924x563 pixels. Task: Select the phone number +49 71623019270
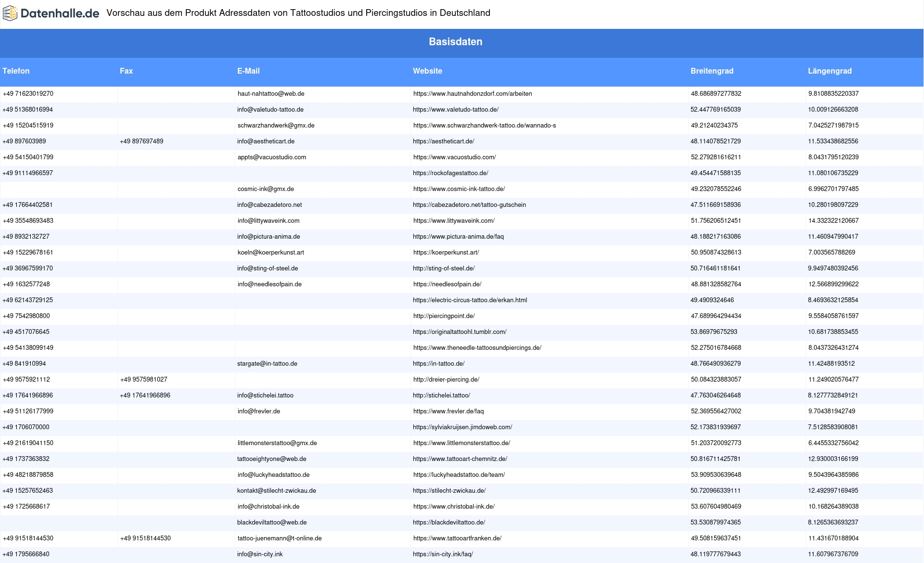28,94
